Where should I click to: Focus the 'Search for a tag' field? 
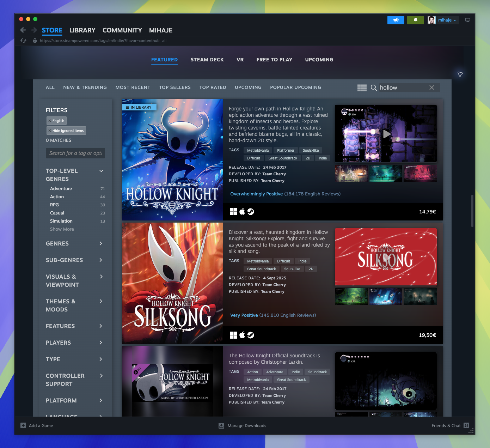pyautogui.click(x=75, y=153)
